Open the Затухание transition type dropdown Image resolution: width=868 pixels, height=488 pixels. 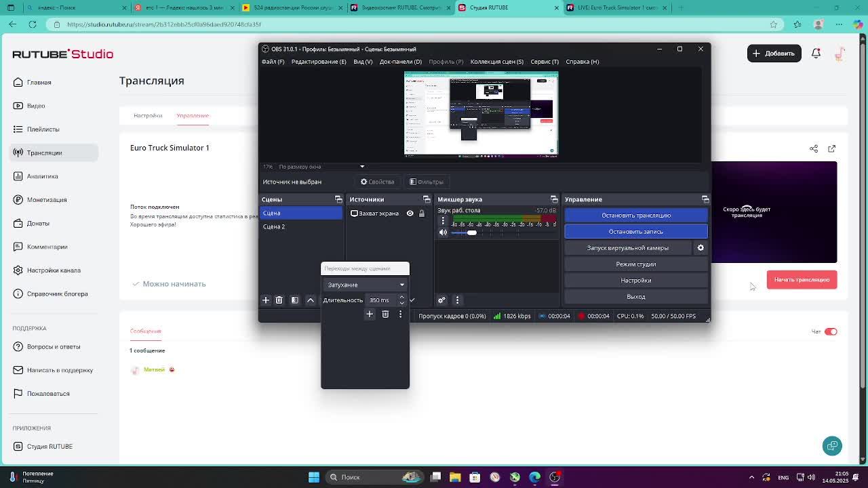pyautogui.click(x=365, y=285)
